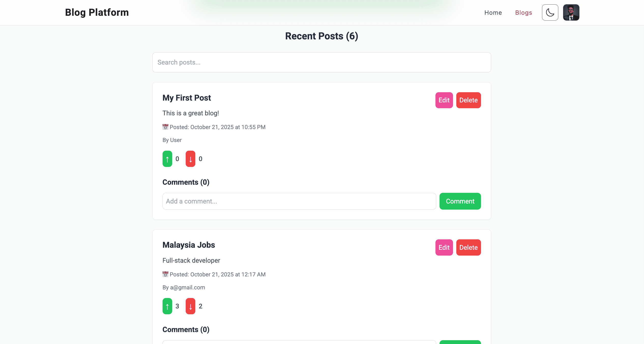Viewport: 644px width, 344px height.
Task: Click the Add a comment box on My First Post
Action: click(x=299, y=201)
